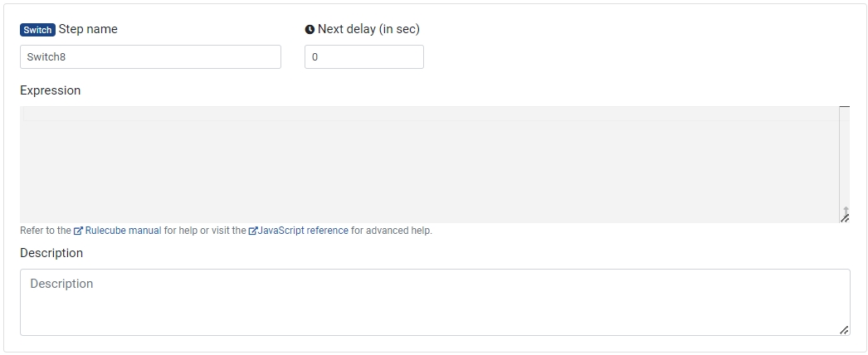The image size is (868, 355).
Task: Click the Expression editor vertical scrollbar
Action: pos(844,158)
